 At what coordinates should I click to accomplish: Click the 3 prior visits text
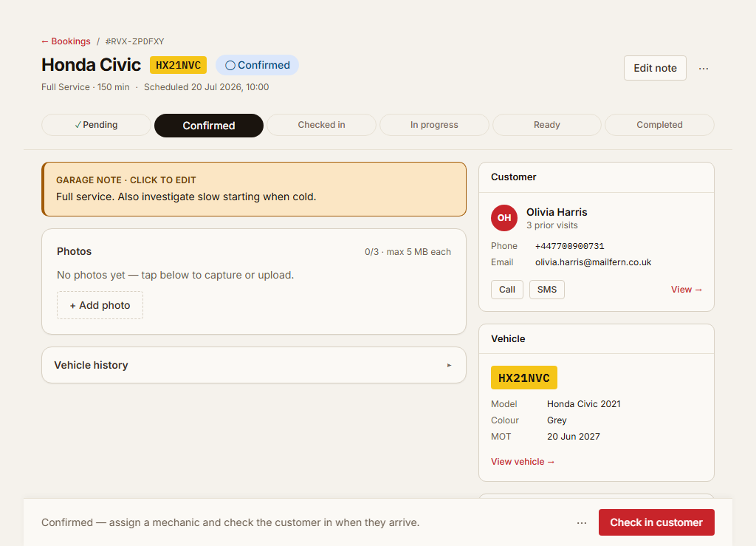point(551,225)
